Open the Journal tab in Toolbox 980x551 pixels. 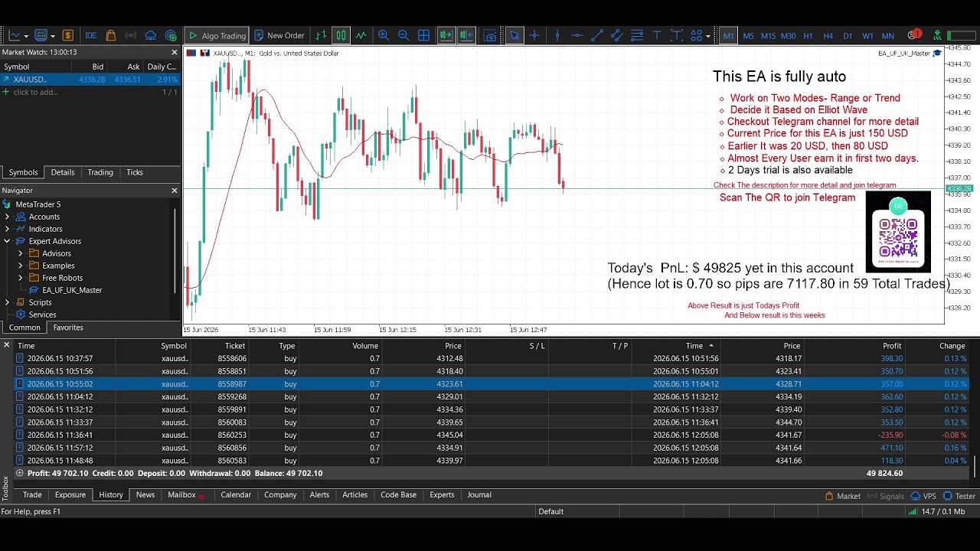click(479, 495)
